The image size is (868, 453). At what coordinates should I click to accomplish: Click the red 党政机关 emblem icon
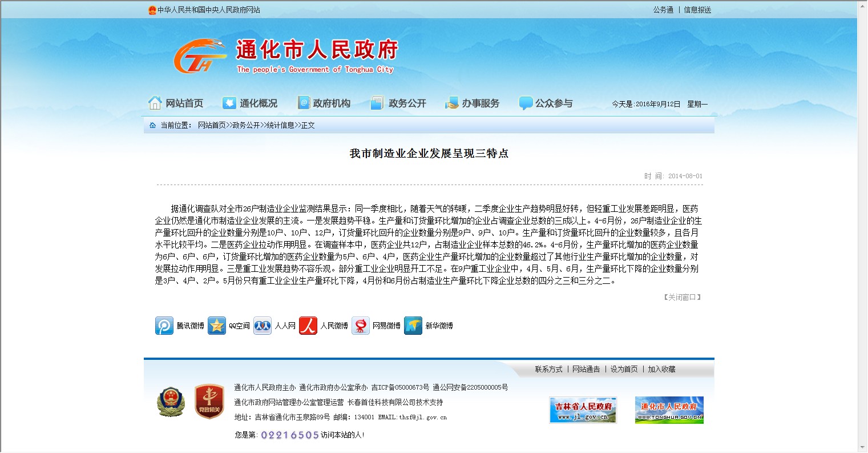coord(209,402)
